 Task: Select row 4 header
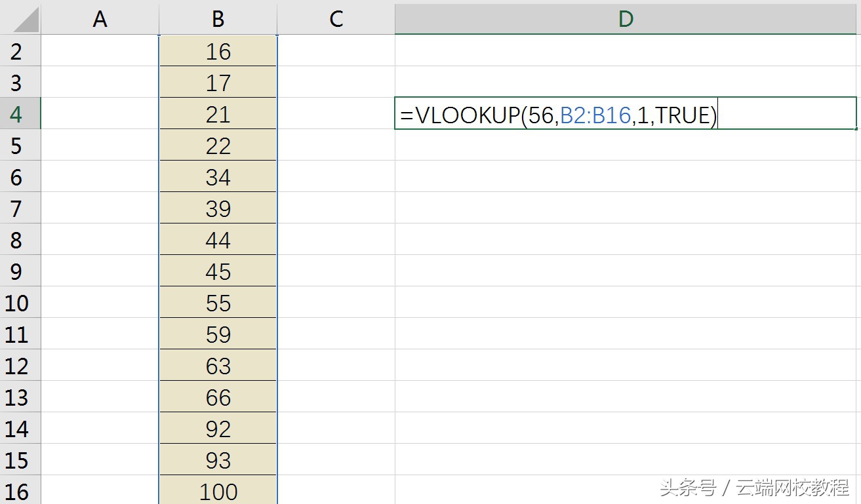click(20, 113)
